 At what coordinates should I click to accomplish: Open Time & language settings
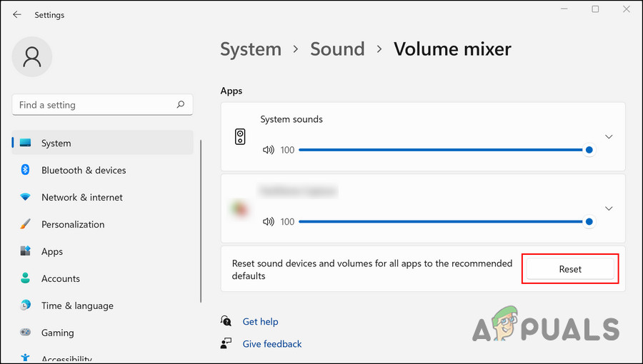coord(77,305)
